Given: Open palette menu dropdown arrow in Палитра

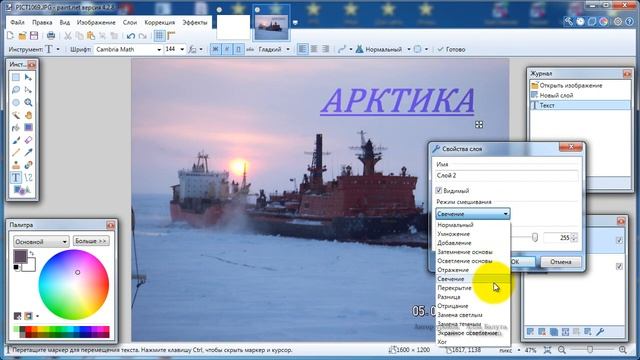Looking at the screenshot, I should click(x=38, y=316).
